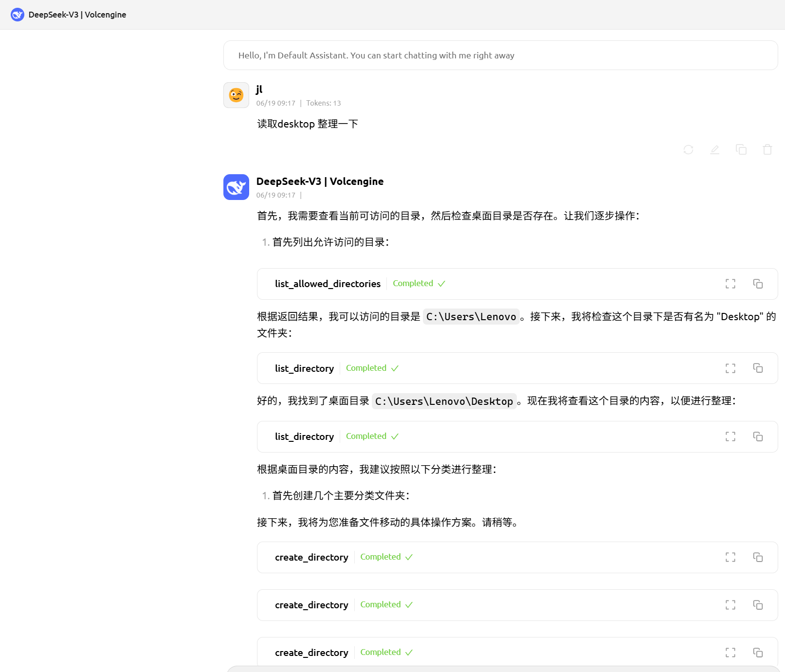Viewport: 785px width, 672px height.
Task: Expand the third create_directory tool result
Action: [x=730, y=653]
